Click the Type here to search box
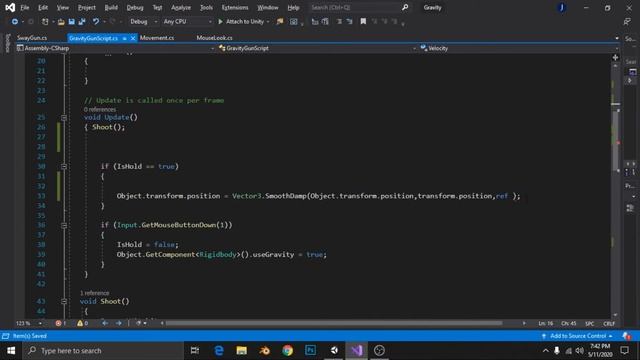Screen dimensions: 640x360 [103, 351]
